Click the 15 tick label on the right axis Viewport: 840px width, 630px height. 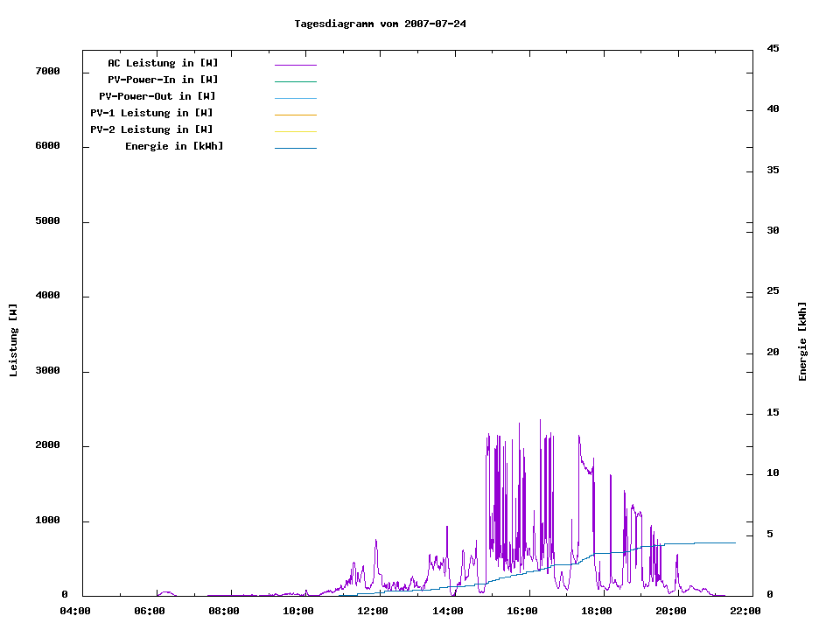pyautogui.click(x=773, y=413)
